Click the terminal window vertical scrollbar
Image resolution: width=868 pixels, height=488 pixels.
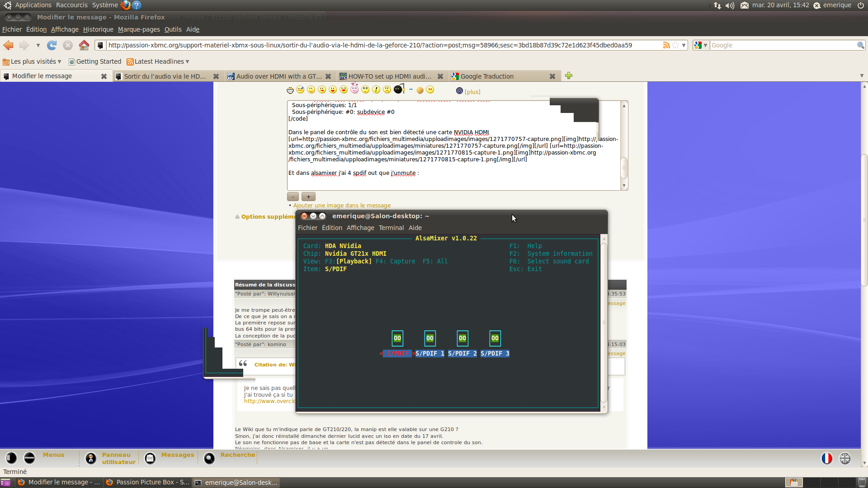(x=604, y=323)
